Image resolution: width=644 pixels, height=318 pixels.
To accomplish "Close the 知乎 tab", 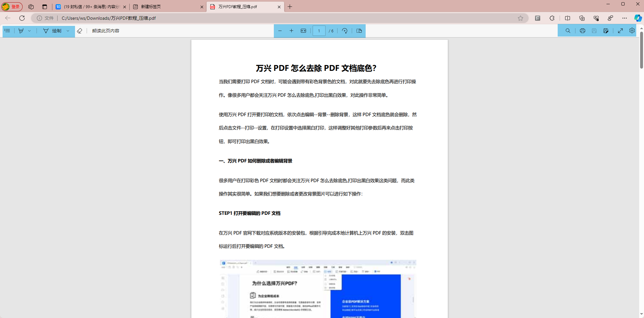I will 124,7.
